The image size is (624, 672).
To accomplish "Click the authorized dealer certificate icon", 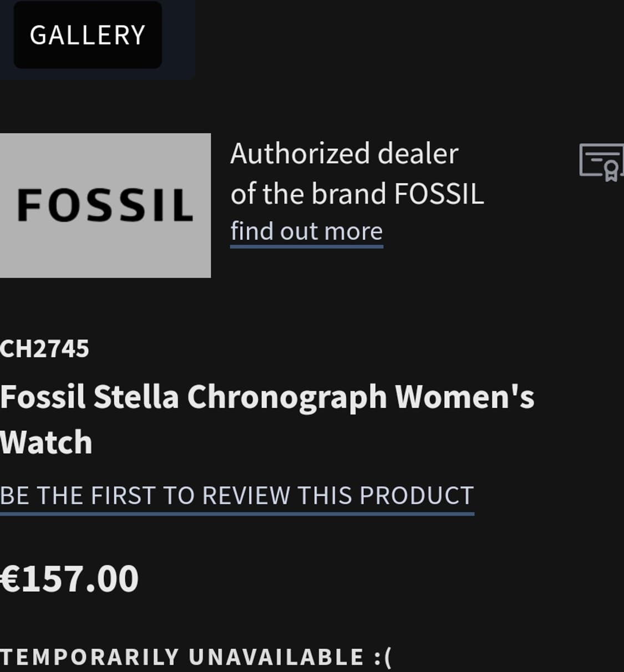I will coord(602,161).
